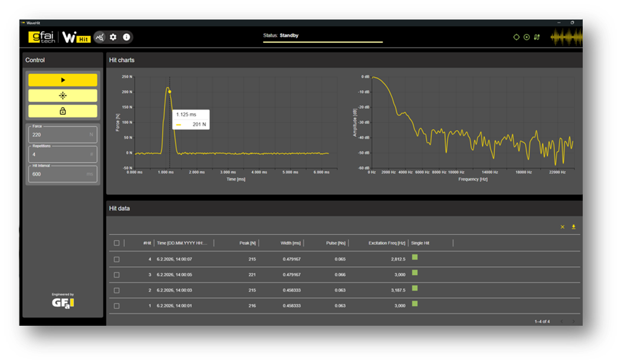Check the box for hit 1
This screenshot has width=621, height=364.
point(117,306)
